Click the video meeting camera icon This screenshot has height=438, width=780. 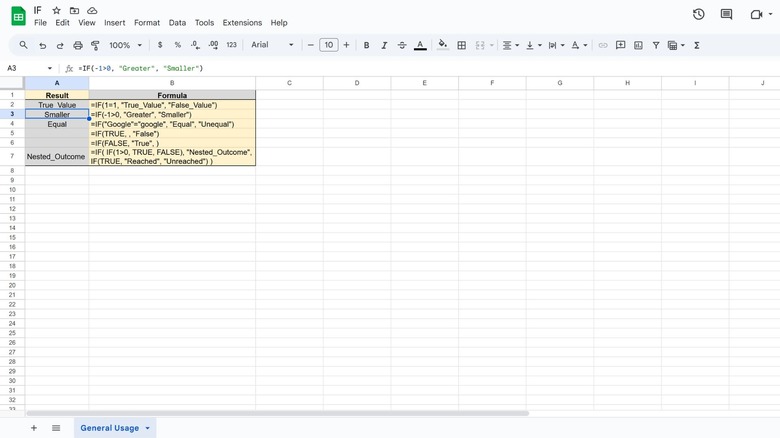(x=757, y=14)
